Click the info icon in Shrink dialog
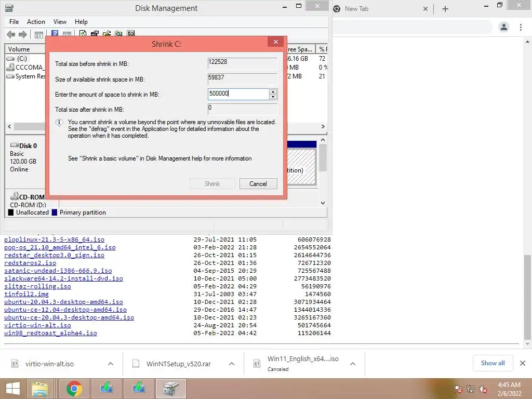532x399 pixels. (x=59, y=123)
